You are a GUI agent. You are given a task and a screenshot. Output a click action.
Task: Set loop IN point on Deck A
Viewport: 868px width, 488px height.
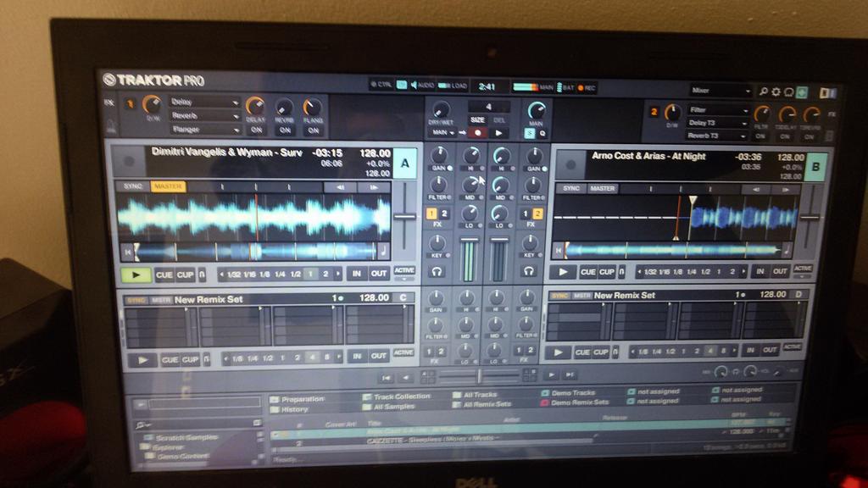click(x=357, y=274)
